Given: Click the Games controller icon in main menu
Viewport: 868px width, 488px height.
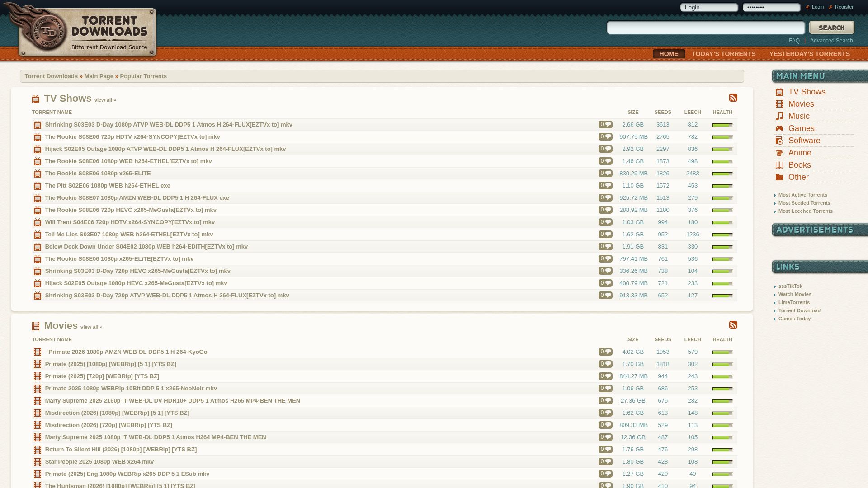Looking at the screenshot, I should 779,128.
